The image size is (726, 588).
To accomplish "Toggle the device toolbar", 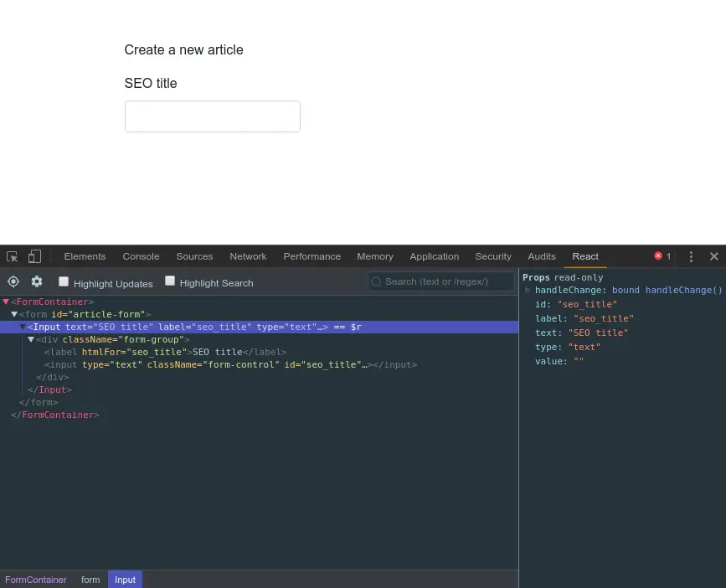I will click(33, 255).
